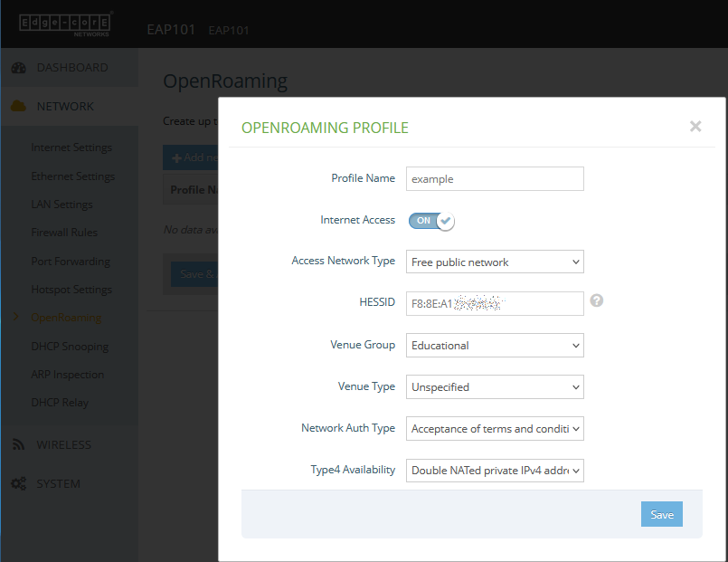Click the Add new button behind dialog

[x=190, y=157]
